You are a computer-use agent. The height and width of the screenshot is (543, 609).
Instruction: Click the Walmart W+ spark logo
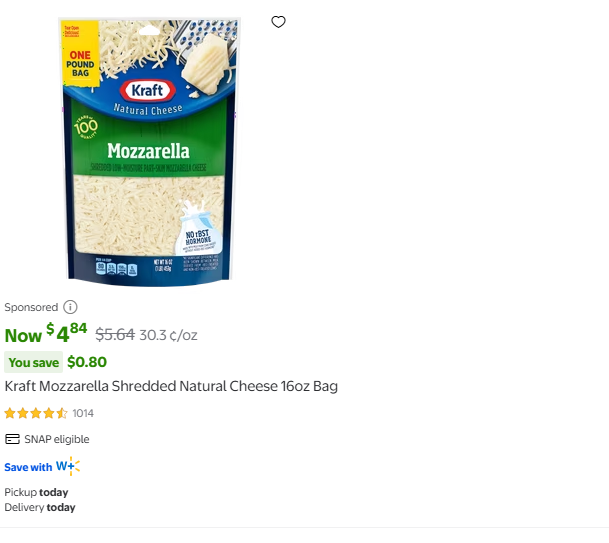point(68,466)
